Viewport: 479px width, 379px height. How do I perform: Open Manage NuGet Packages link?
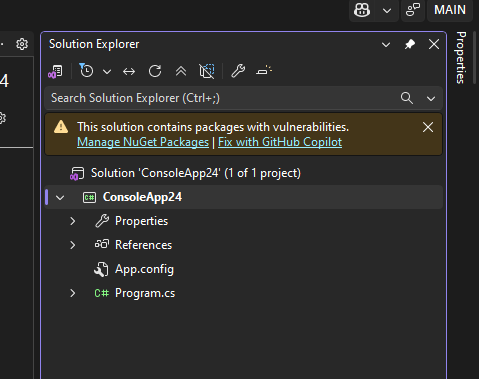click(143, 142)
